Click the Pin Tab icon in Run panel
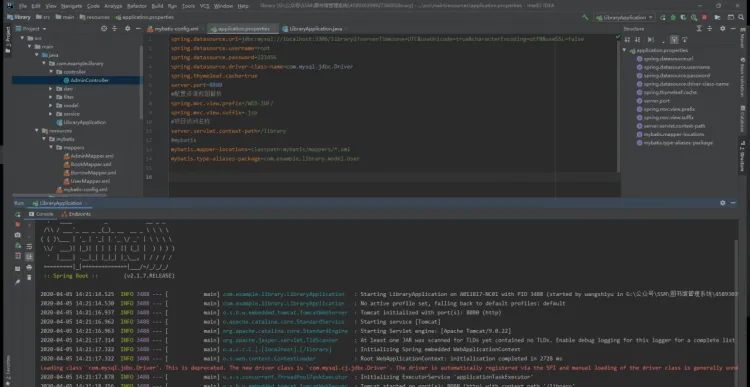 (x=18, y=282)
